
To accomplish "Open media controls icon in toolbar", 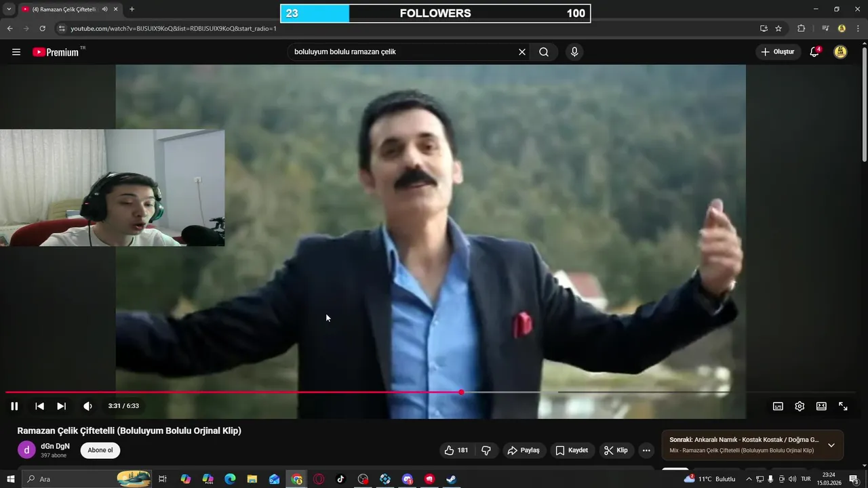I will 825,28.
